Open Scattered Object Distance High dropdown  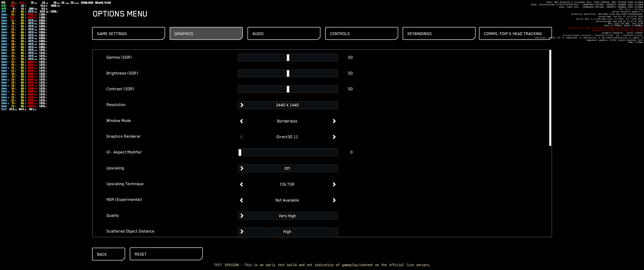click(x=288, y=232)
